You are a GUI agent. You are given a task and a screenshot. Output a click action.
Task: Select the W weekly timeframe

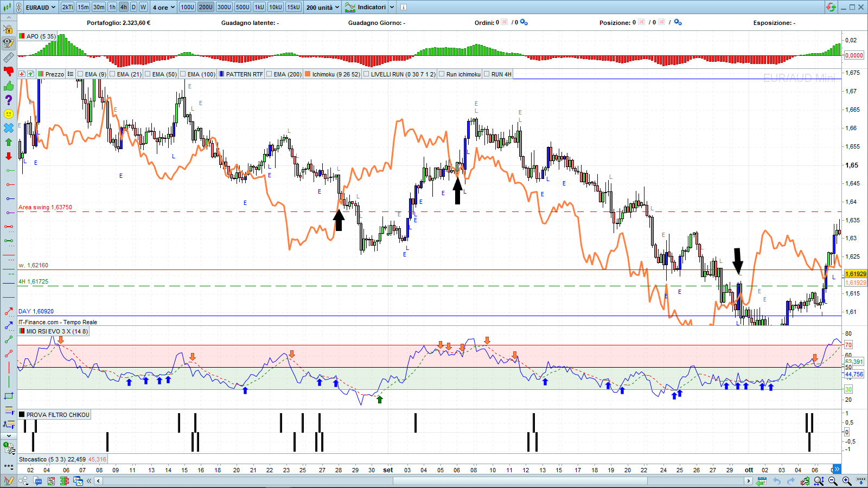point(143,7)
